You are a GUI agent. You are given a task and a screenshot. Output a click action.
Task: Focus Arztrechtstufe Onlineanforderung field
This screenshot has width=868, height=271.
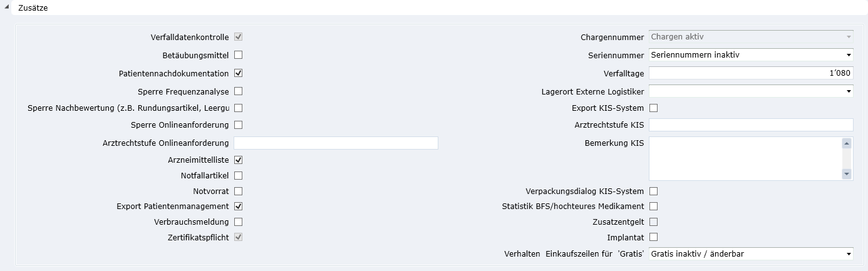click(336, 143)
